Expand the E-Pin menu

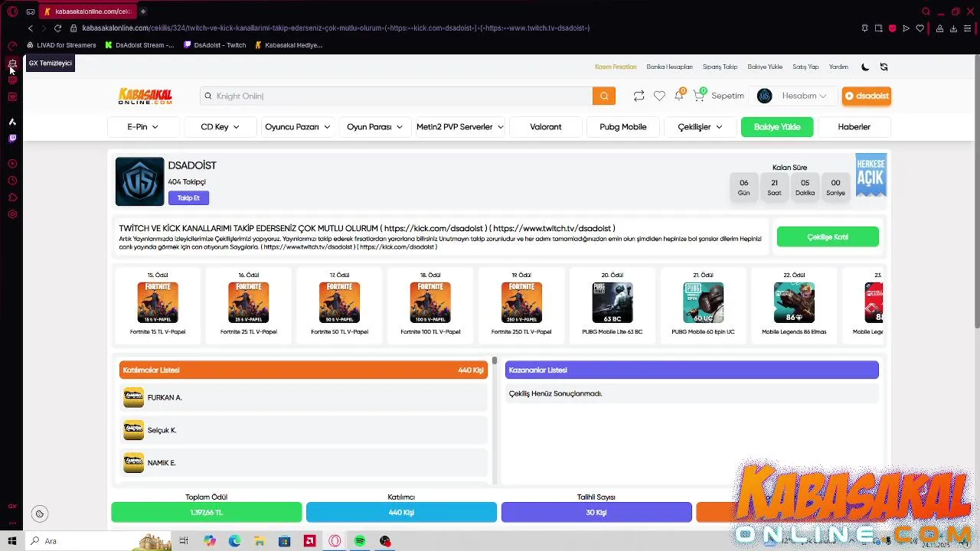coord(143,127)
